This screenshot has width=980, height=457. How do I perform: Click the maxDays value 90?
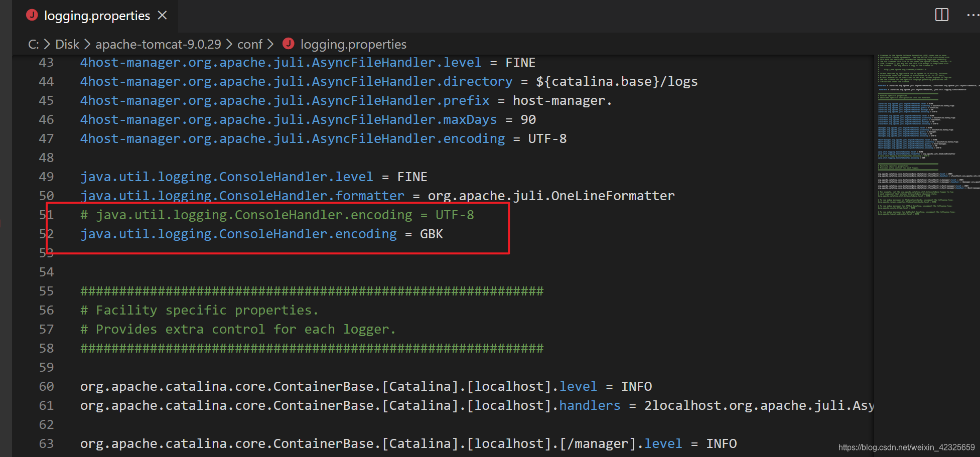pyautogui.click(x=528, y=120)
